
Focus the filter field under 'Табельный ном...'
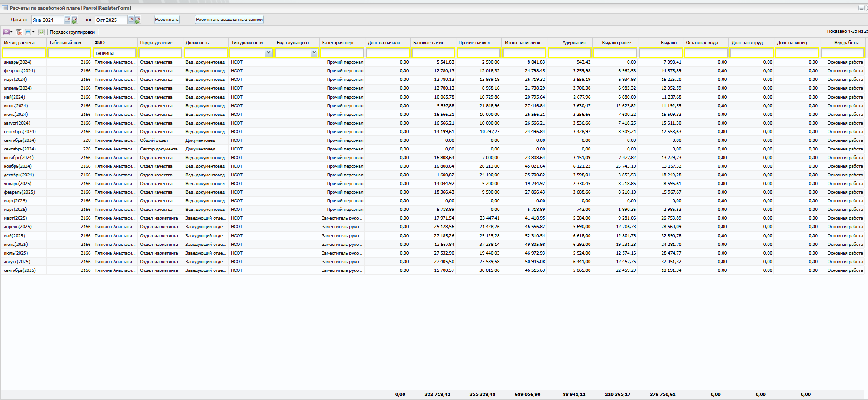tap(70, 53)
